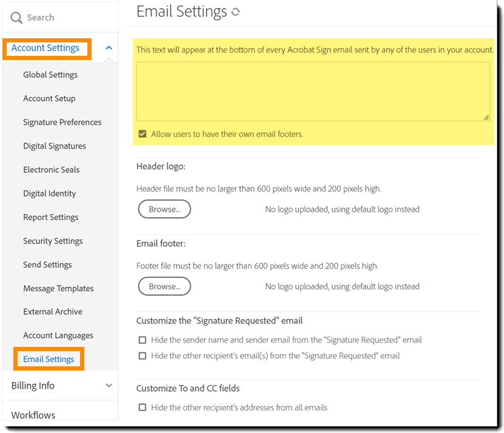
Task: Select Email Settings in sidebar
Action: [x=49, y=359]
